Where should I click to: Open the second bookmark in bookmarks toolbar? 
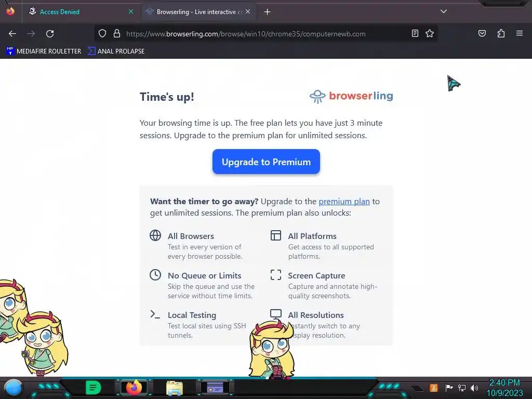click(x=116, y=51)
